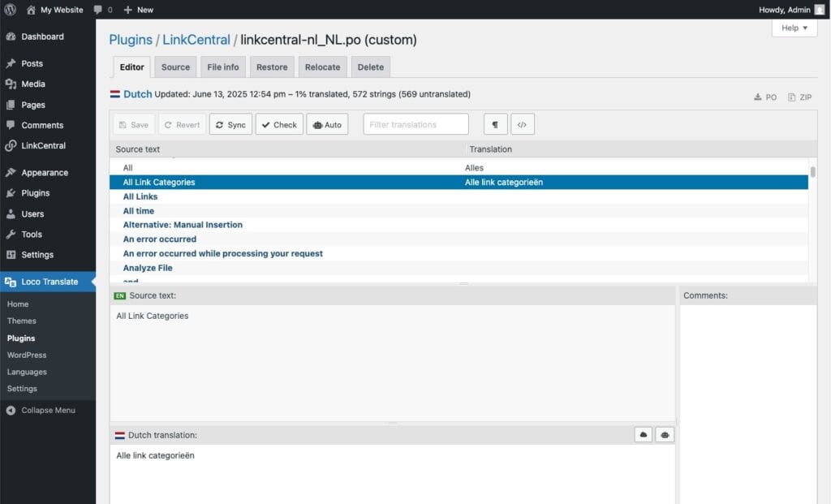
Task: Select the 'All Link Categories' row
Action: [x=459, y=183]
